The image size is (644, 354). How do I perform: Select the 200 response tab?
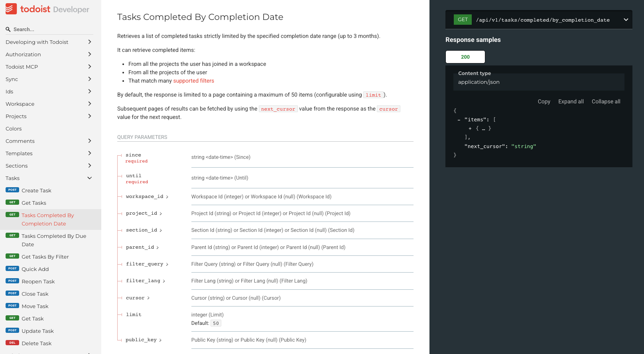[x=465, y=57]
